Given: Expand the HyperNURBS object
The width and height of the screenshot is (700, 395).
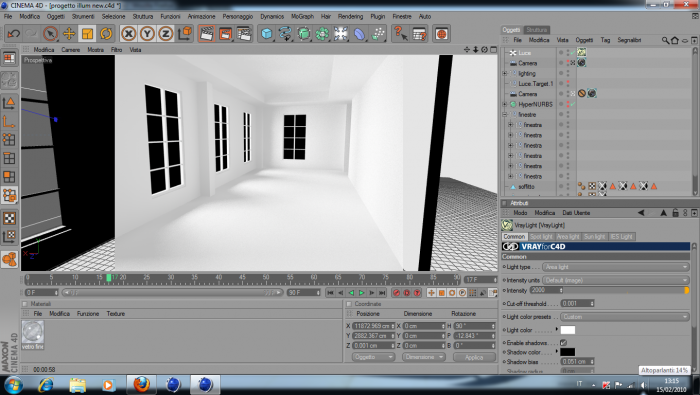Looking at the screenshot, I should [x=505, y=104].
